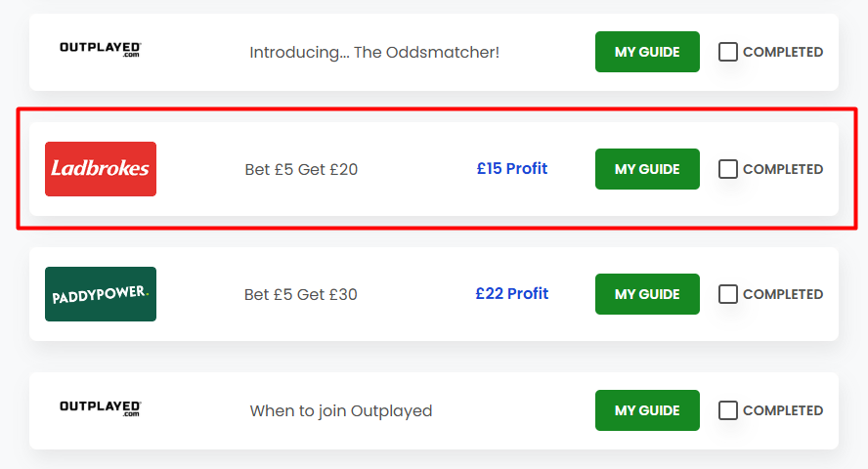Open My Guide for Introducing the Oddsmatcher
This screenshot has width=868, height=469.
click(x=647, y=52)
